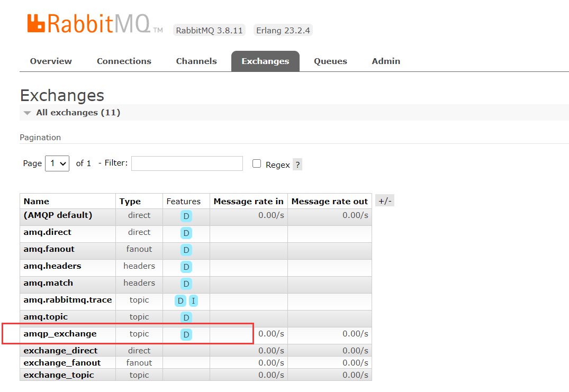Open the exchange_direct exchange
569x392 pixels.
point(60,351)
